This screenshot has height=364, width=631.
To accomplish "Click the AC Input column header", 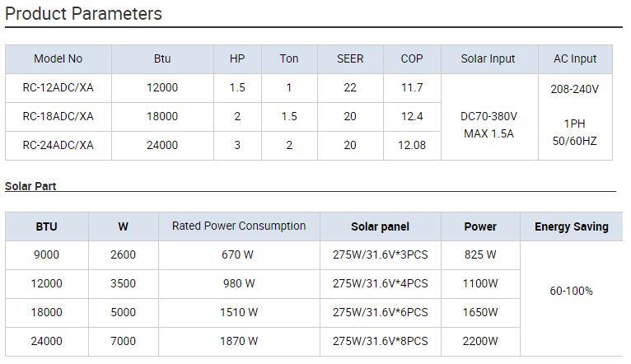I will pyautogui.click(x=574, y=59).
